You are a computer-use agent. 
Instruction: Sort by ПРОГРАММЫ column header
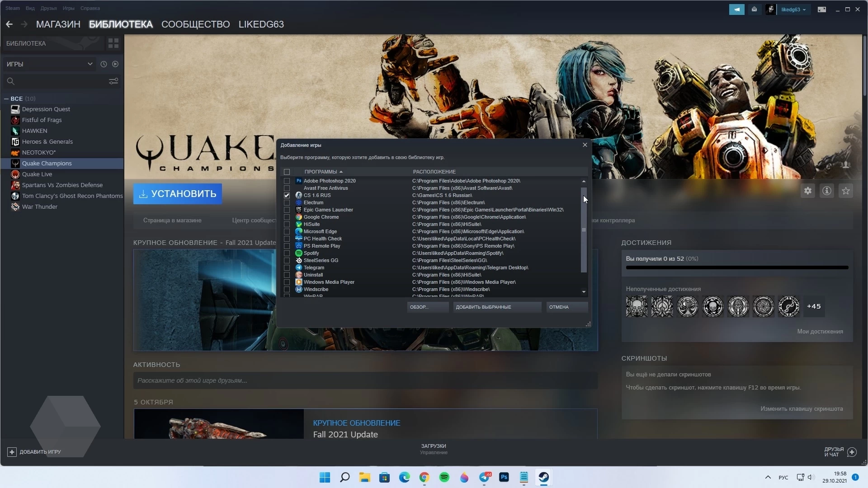coord(323,172)
